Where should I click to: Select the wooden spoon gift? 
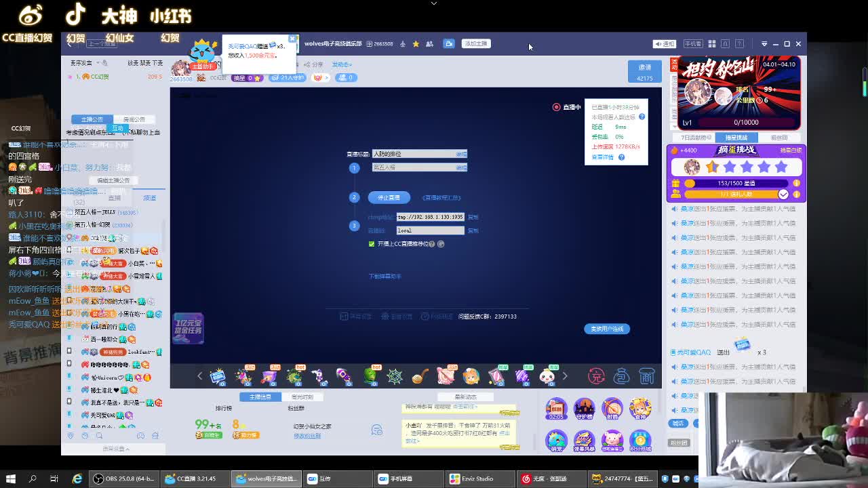pyautogui.click(x=420, y=375)
